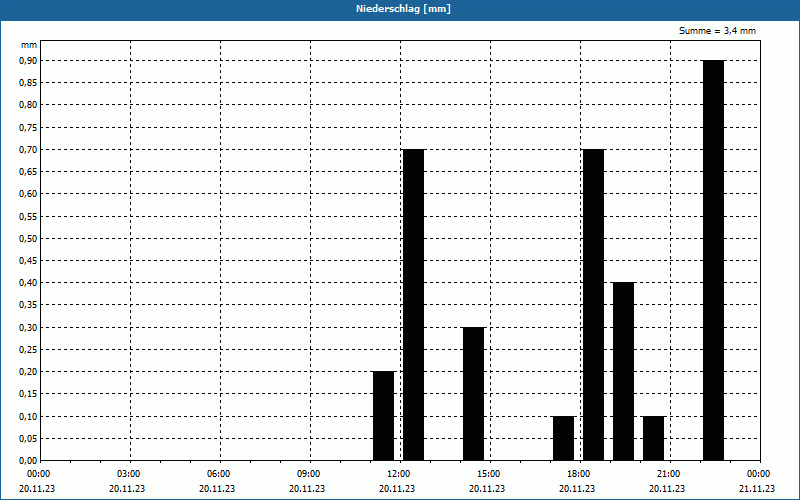Click the 0,80 y-axis value
Screen dimensions: 800x500
coord(28,105)
